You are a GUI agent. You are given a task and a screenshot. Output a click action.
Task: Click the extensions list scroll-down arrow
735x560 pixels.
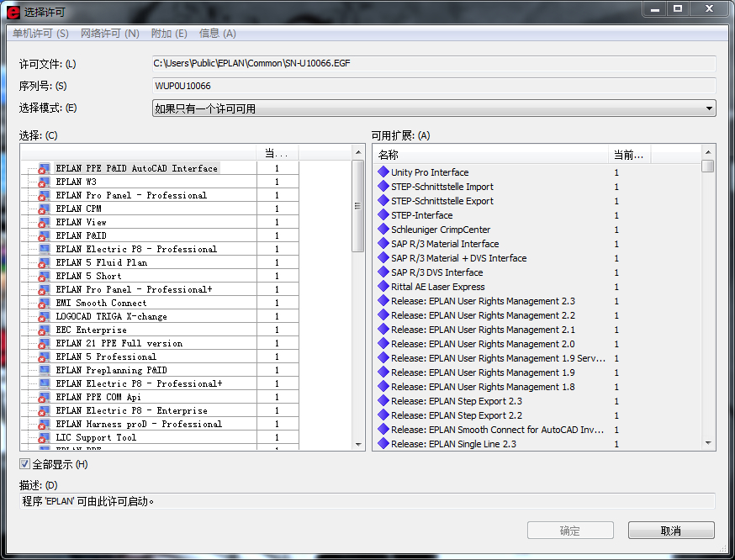[708, 443]
